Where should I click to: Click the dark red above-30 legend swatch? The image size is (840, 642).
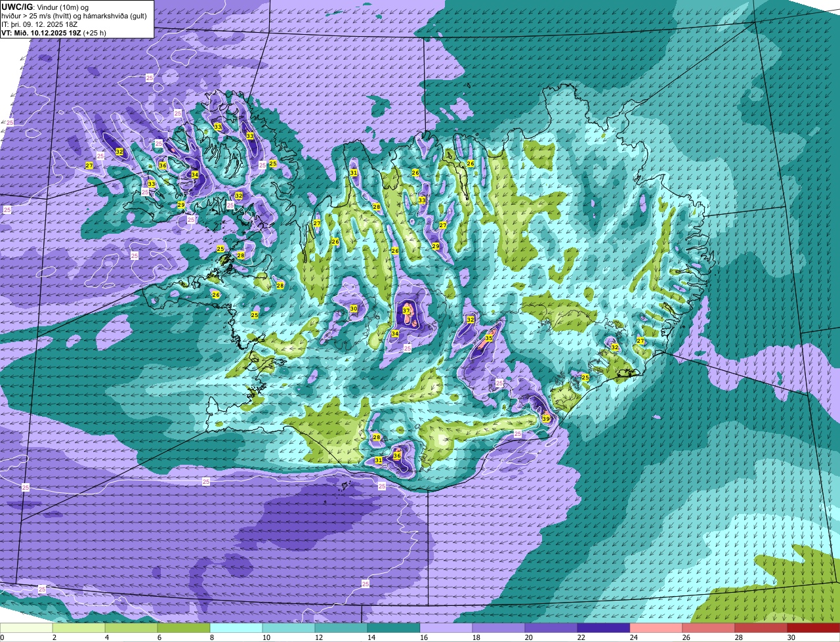pyautogui.click(x=814, y=628)
